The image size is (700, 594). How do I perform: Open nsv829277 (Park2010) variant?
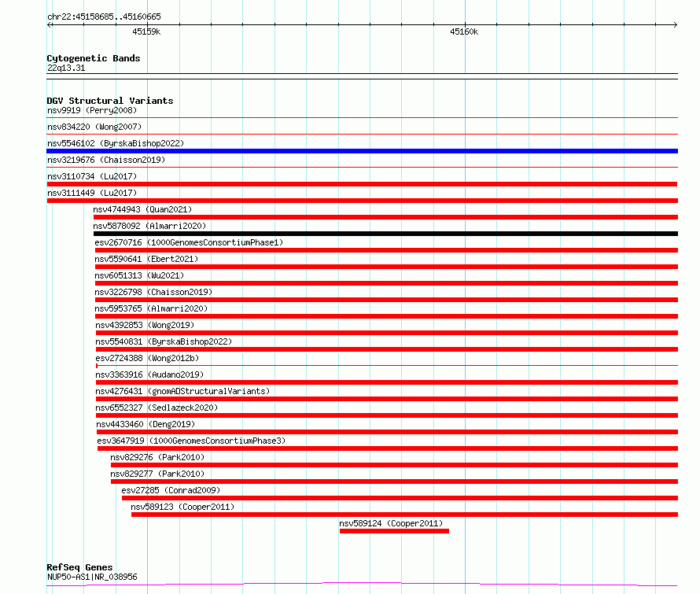[157, 474]
